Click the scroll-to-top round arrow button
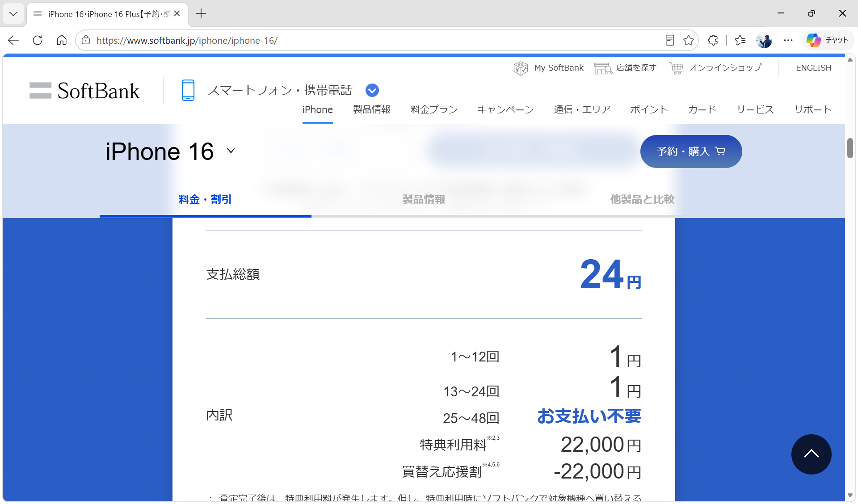This screenshot has width=858, height=504. (x=811, y=454)
